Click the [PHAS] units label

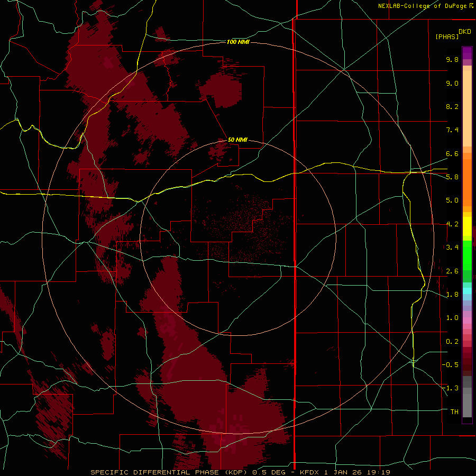447,36
